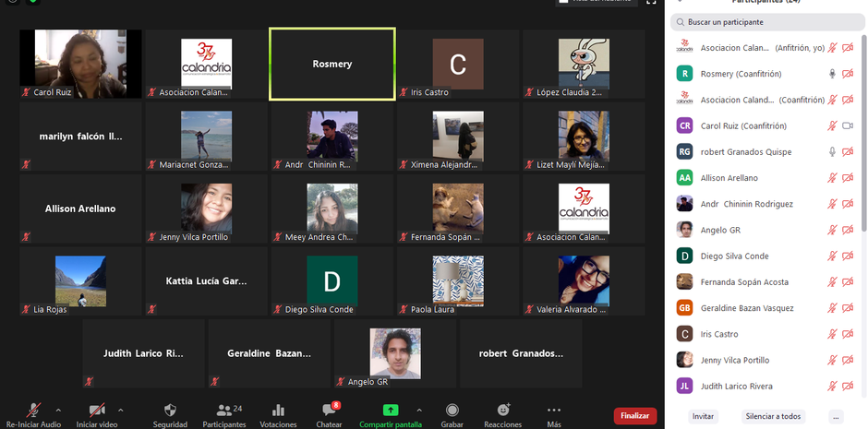
Task: Open Votaciones polls icon
Action: pyautogui.click(x=279, y=411)
